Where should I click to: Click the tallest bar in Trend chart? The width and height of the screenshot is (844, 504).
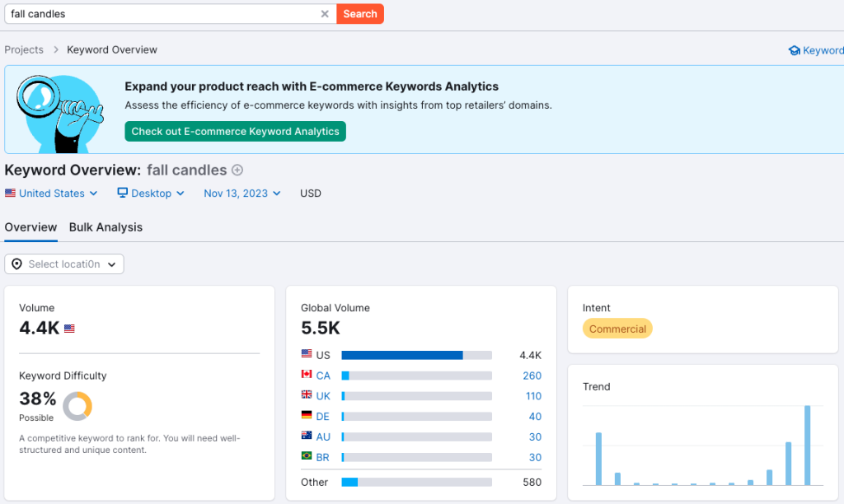[x=808, y=446]
